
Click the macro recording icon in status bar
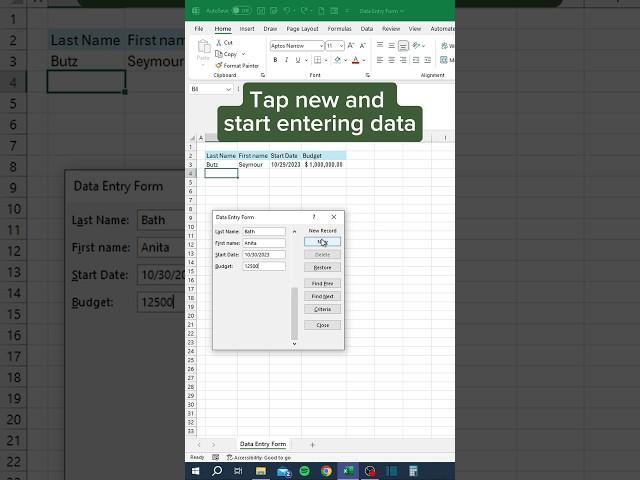coord(216,457)
